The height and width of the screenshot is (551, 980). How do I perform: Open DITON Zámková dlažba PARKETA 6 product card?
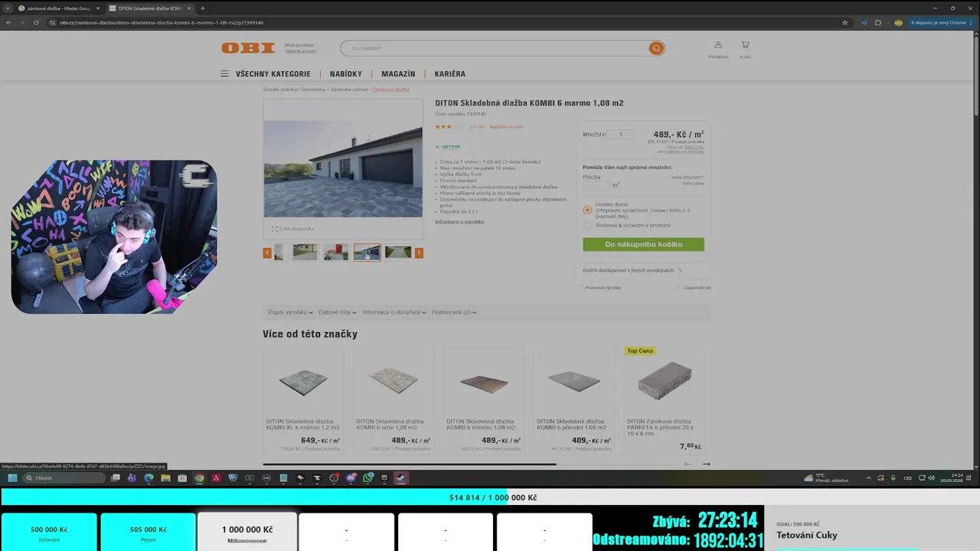664,399
